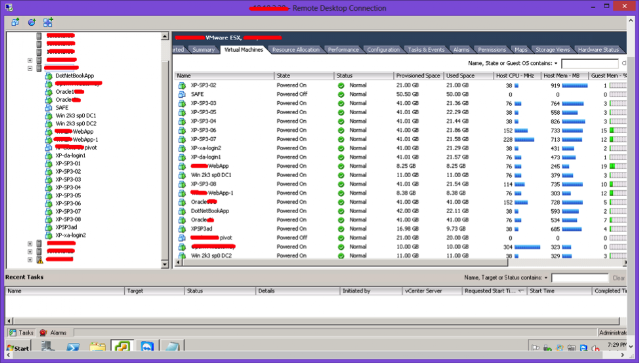Open the Hardware Status tab

598,50
